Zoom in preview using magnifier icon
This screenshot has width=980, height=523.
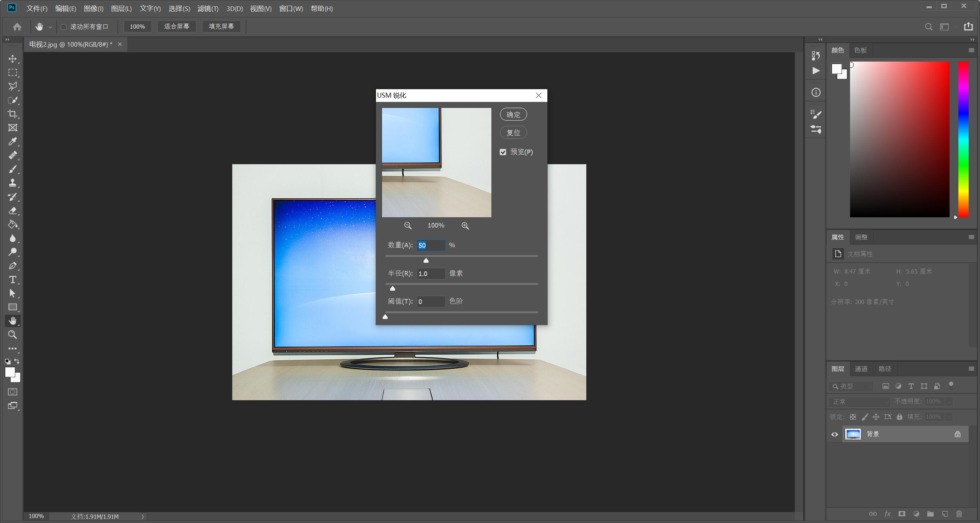click(466, 225)
